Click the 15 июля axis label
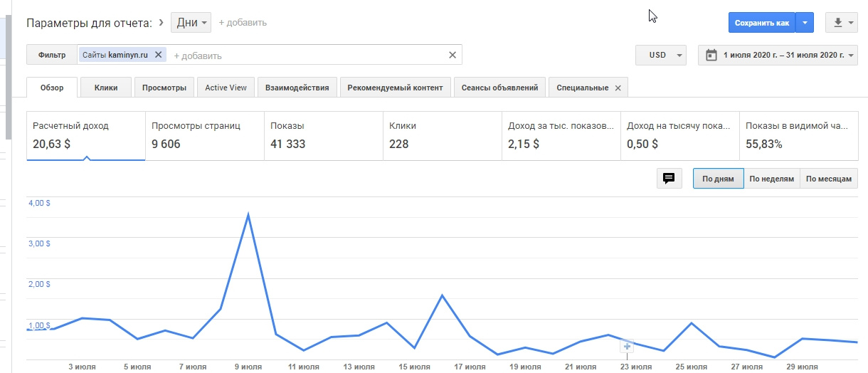 click(413, 367)
